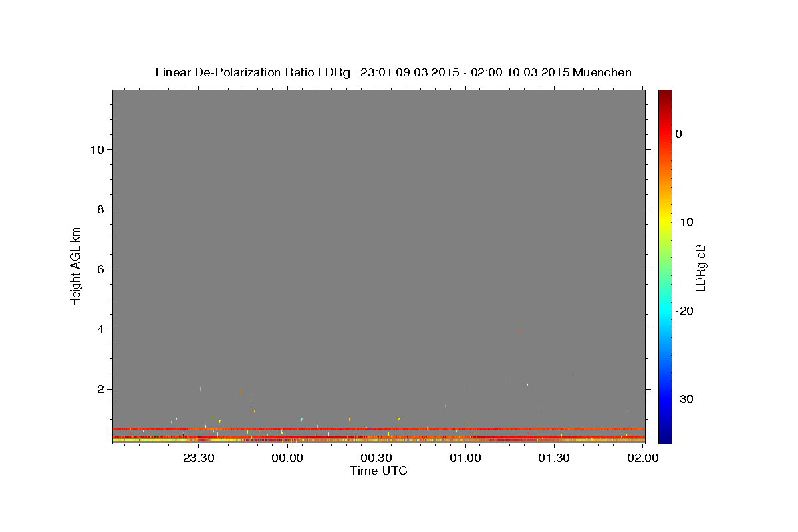Click the orange data point near 4 km height
This screenshot has width=798, height=532.
[x=520, y=331]
